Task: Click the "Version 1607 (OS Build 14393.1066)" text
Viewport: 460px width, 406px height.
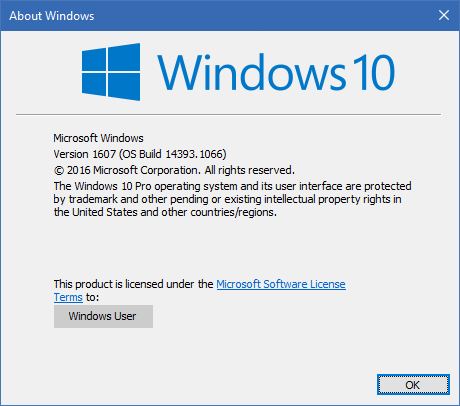Action: tap(140, 154)
